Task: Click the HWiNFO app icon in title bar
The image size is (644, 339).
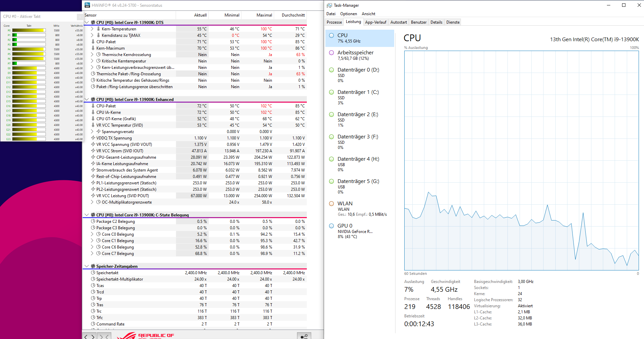Action: pyautogui.click(x=87, y=5)
